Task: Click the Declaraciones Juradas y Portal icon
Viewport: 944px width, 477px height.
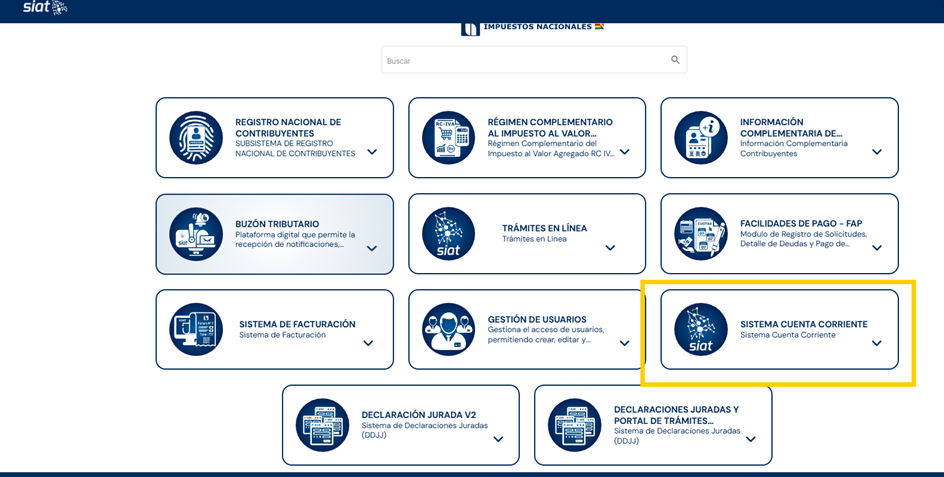Action: (574, 425)
